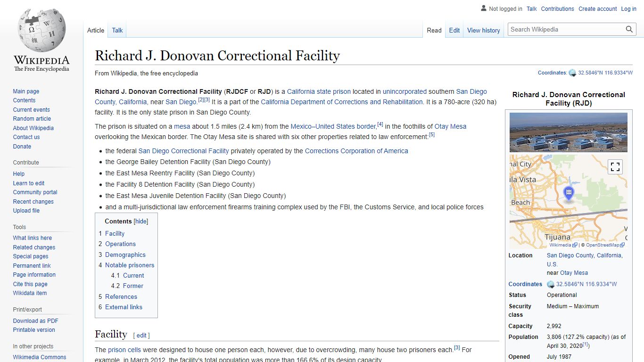This screenshot has width=644, height=362.
Task: Open the Otay Mesa link in article body
Action: (x=450, y=126)
